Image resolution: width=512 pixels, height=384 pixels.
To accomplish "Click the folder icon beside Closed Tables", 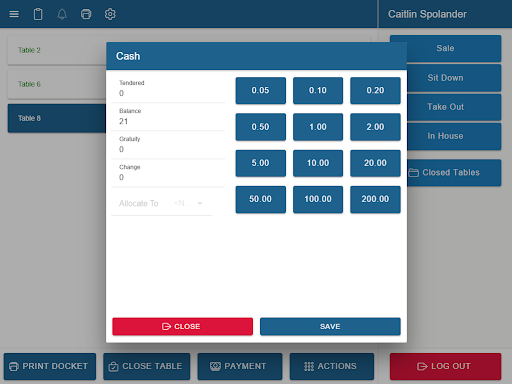I will point(414,172).
